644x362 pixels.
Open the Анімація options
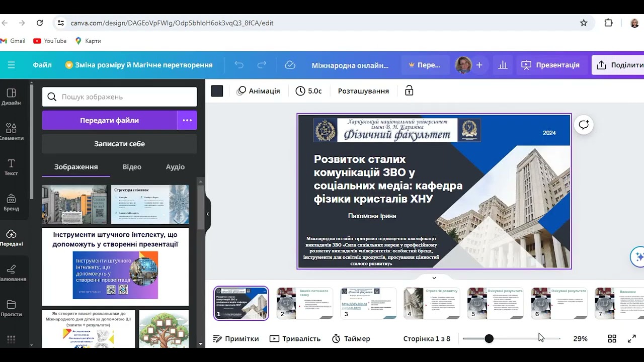tap(258, 91)
